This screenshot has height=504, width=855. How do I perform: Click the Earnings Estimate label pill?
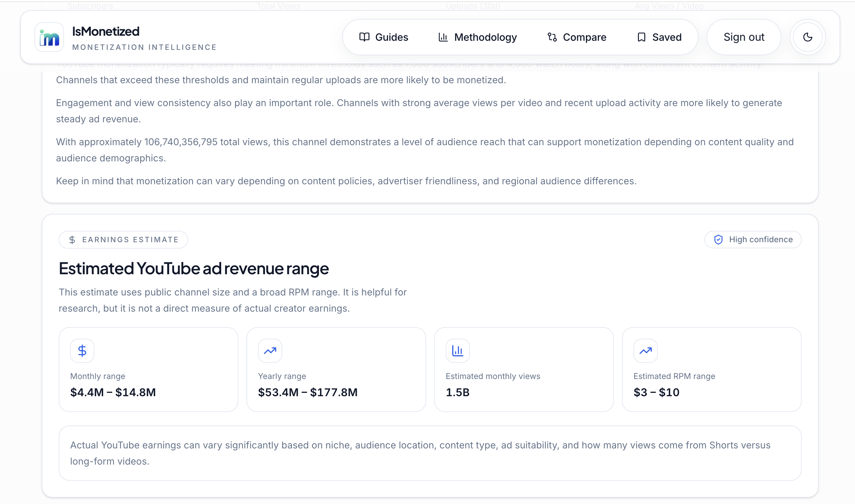(x=123, y=240)
